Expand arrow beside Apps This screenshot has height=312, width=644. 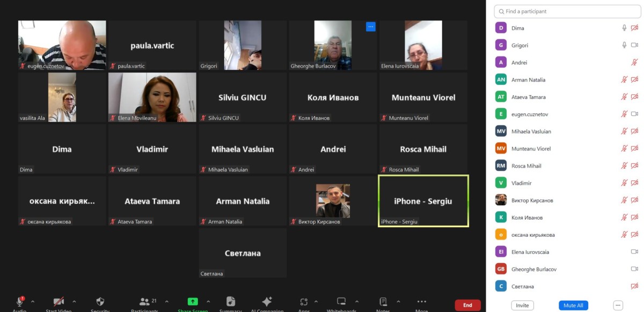point(316,301)
